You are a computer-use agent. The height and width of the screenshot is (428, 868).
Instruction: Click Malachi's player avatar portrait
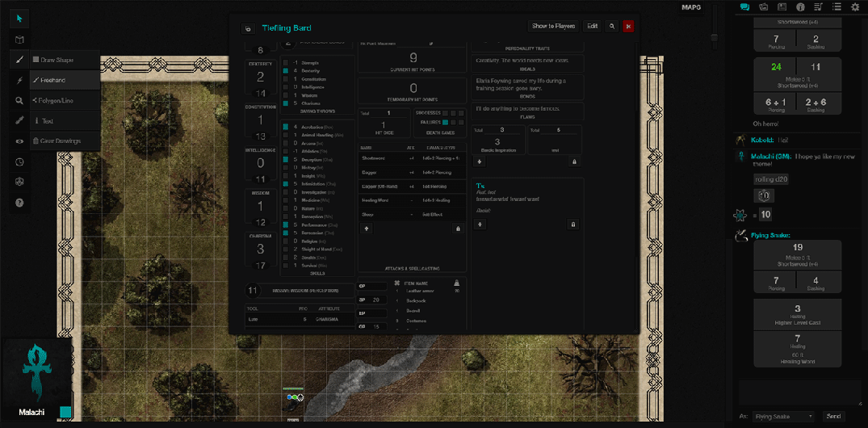(36, 372)
